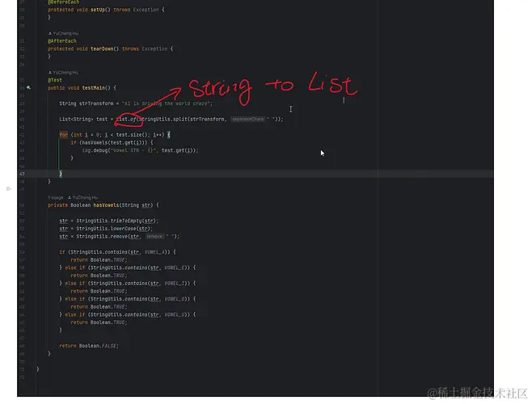Click line number 47 in the gutter

[x=22, y=174]
